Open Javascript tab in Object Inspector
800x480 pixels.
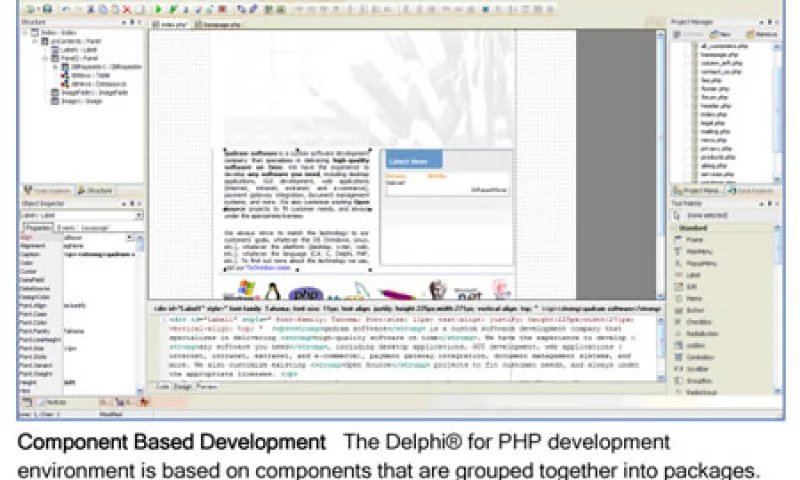pyautogui.click(x=94, y=228)
